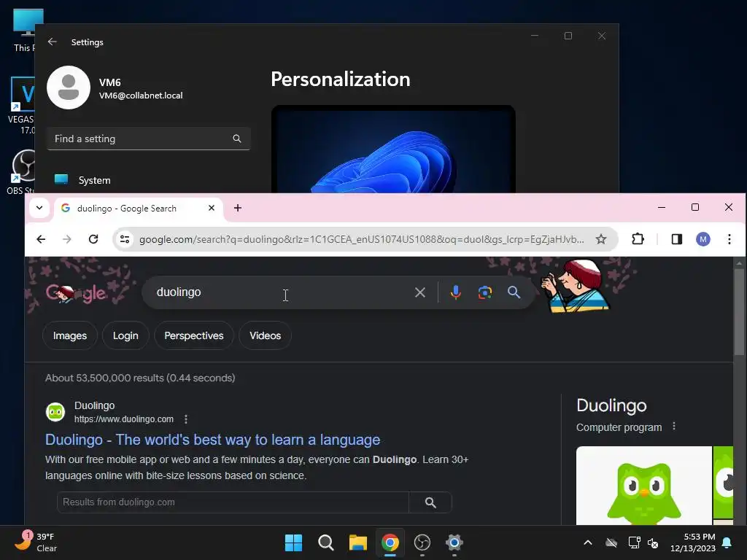
Task: Open Chrome three-dot menu
Action: point(729,239)
